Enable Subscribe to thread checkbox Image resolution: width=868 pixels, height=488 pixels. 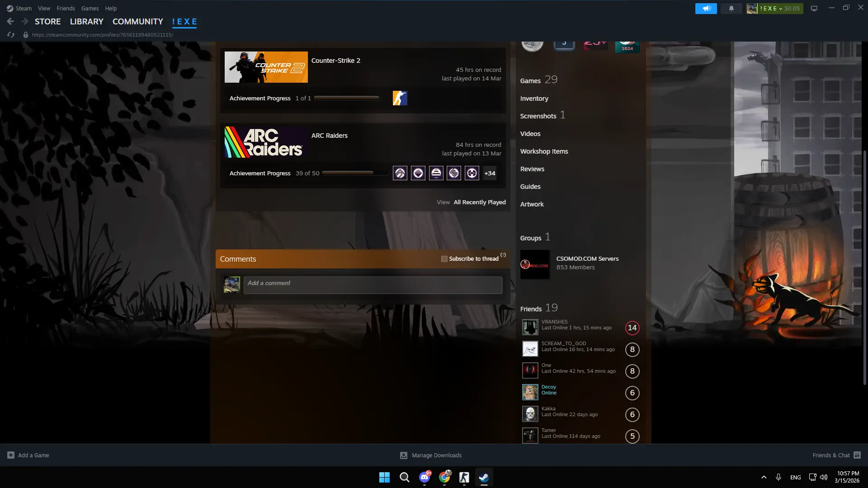(x=444, y=259)
